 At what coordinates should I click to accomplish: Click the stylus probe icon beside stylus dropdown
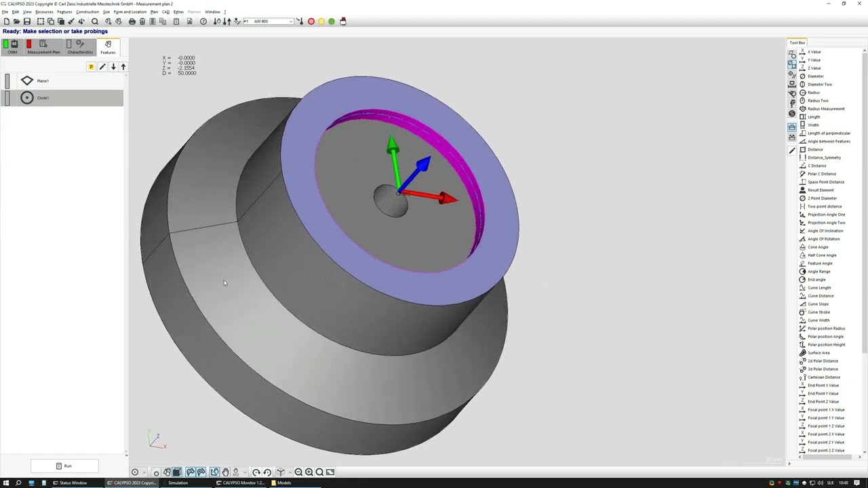[300, 22]
